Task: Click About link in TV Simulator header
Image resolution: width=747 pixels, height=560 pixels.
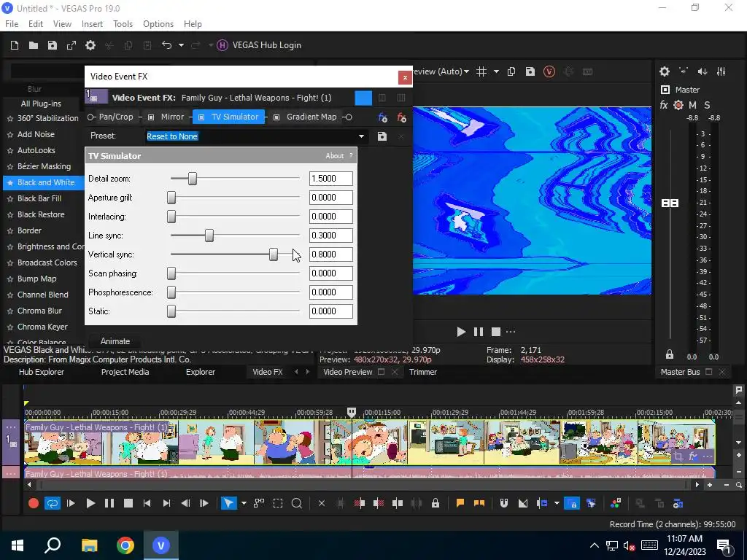Action: (x=334, y=156)
